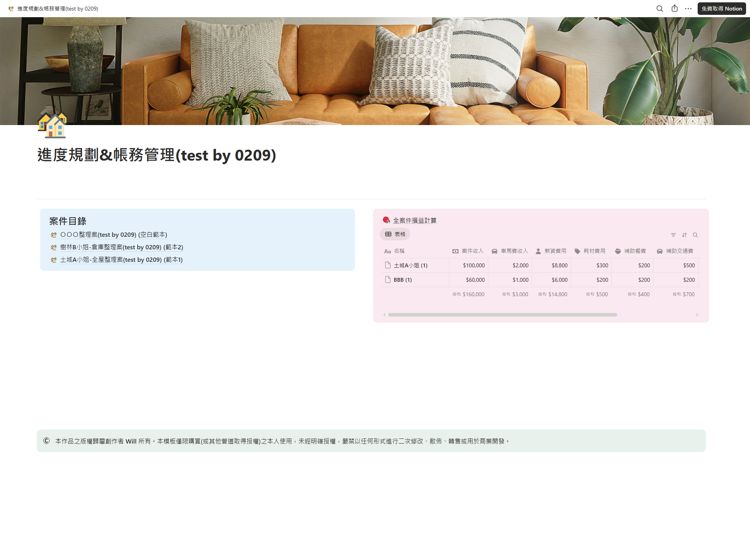The image size is (750, 560).
Task: Click the database search magnifier icon
Action: click(695, 235)
